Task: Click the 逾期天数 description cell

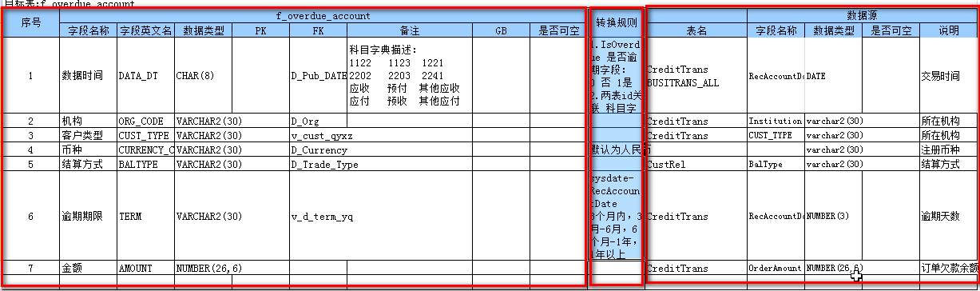Action: coord(950,216)
